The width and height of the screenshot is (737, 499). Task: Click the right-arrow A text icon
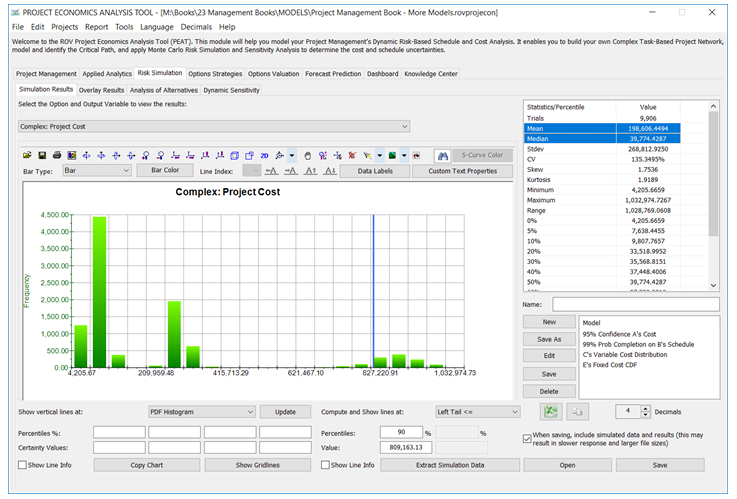pyautogui.click(x=291, y=171)
